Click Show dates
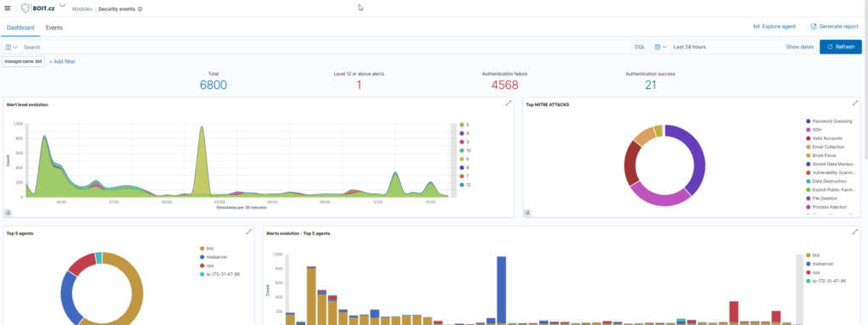Viewport: 868px width, 325px height. point(800,48)
